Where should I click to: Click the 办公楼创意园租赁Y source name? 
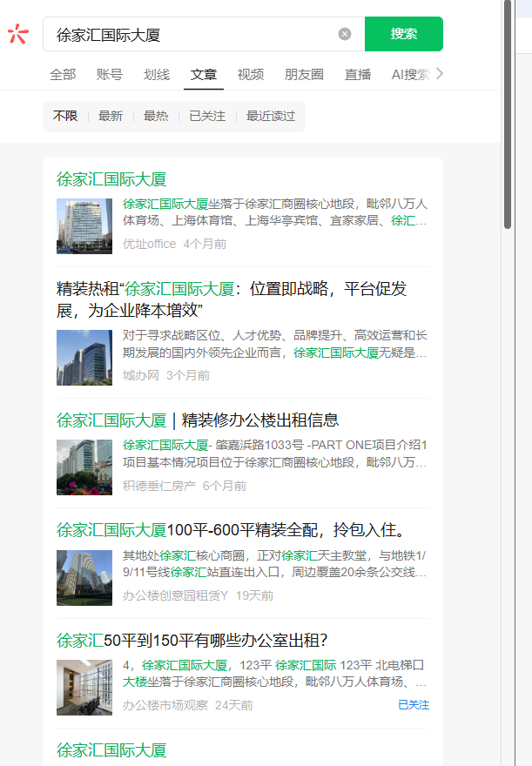(x=175, y=595)
